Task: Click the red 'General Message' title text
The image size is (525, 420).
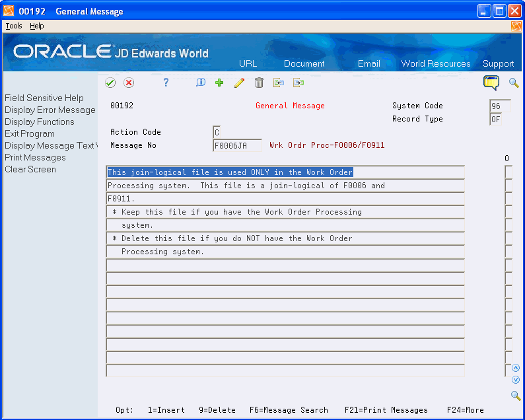Action: click(x=290, y=106)
